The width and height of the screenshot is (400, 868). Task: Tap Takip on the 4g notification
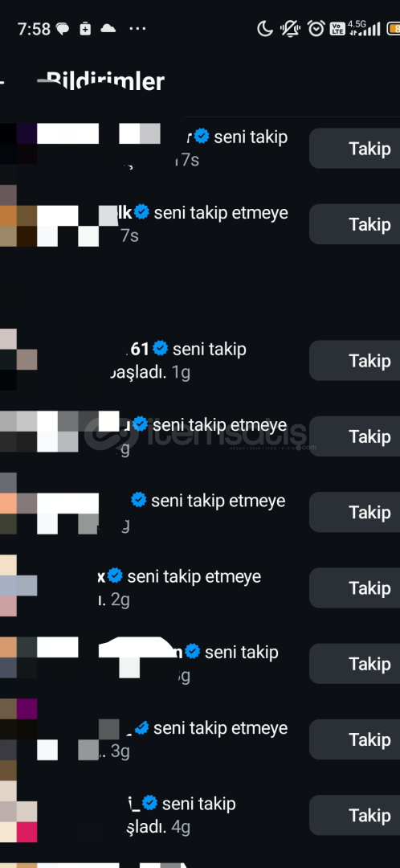(355, 816)
